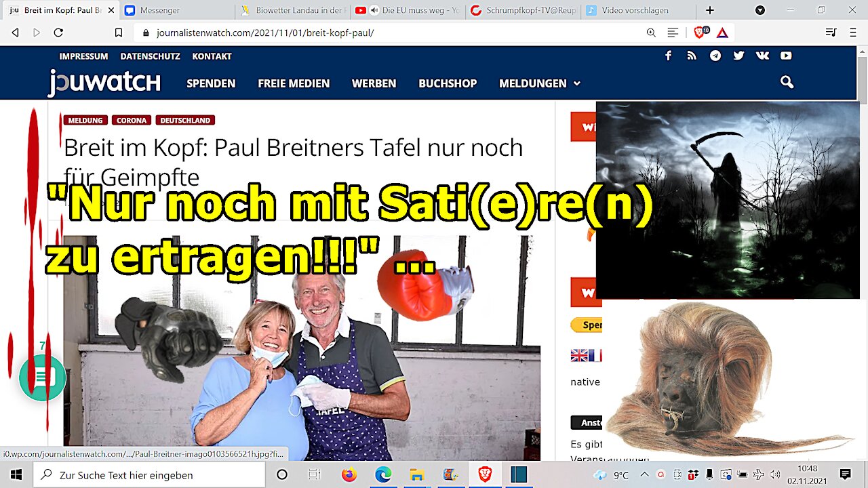Click the Windows taskbar search box
Image resolution: width=868 pixels, height=488 pixels.
[149, 474]
